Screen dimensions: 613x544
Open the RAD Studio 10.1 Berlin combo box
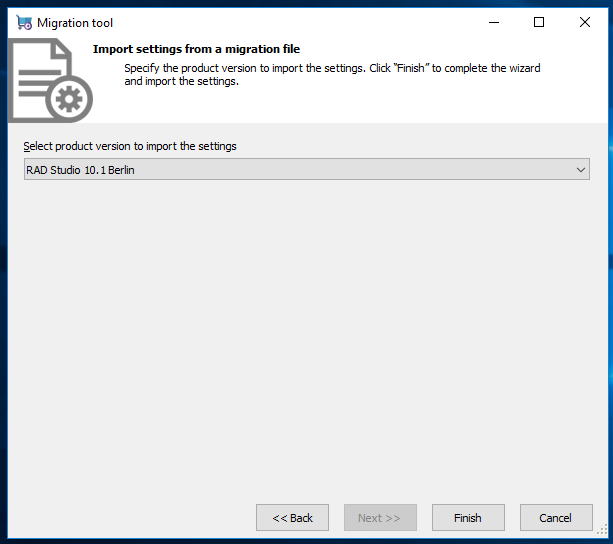(x=307, y=169)
